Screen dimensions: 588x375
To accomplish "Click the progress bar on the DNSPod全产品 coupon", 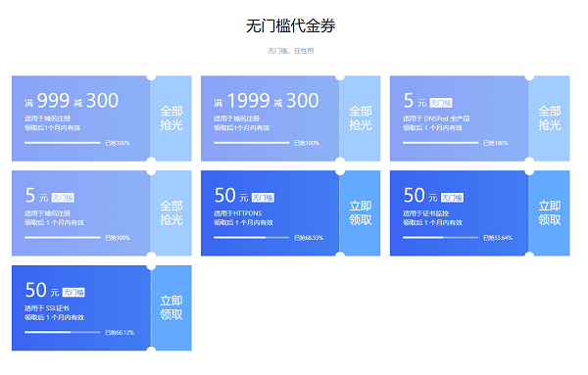I will coord(441,143).
